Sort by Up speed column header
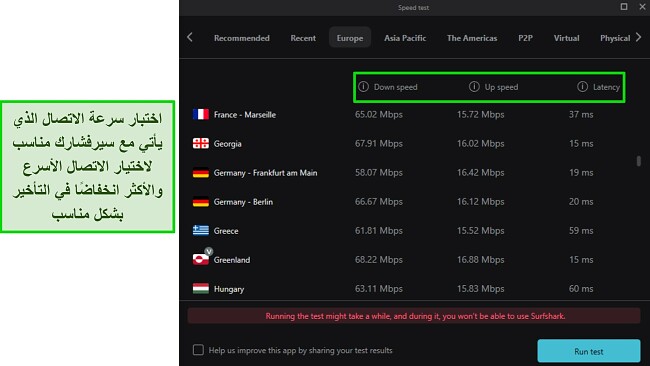Image resolution: width=650 pixels, height=366 pixels. (501, 87)
